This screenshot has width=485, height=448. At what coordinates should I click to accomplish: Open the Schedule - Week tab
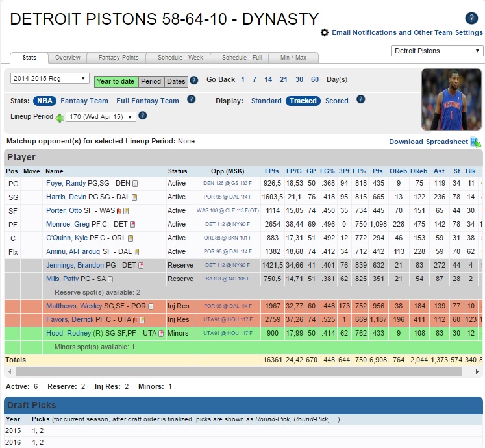point(180,58)
